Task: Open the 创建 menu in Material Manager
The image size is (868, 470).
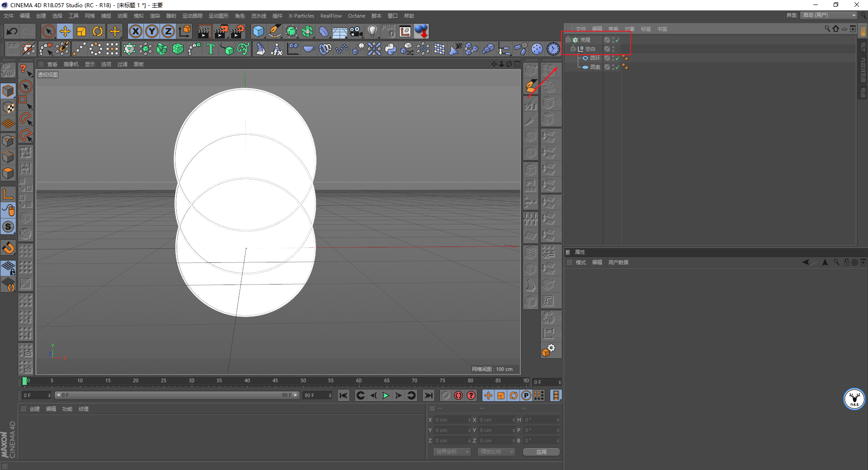Action: pyautogui.click(x=35, y=409)
